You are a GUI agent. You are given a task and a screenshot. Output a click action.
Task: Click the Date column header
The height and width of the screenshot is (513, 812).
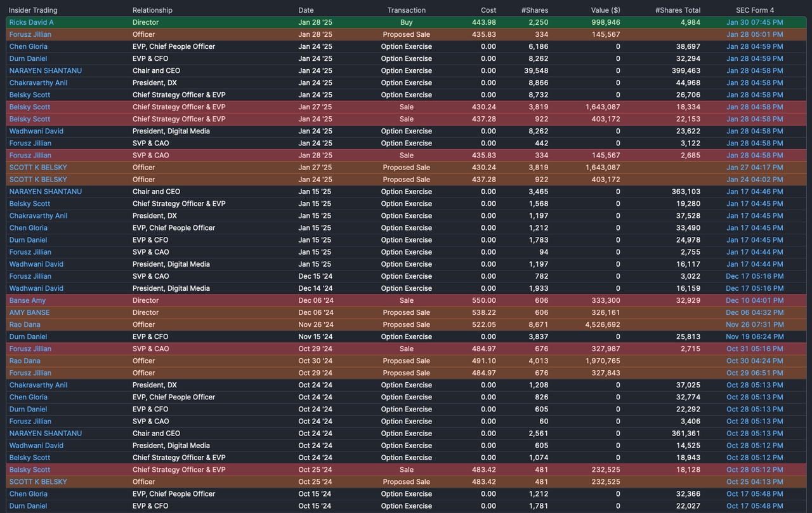(306, 10)
